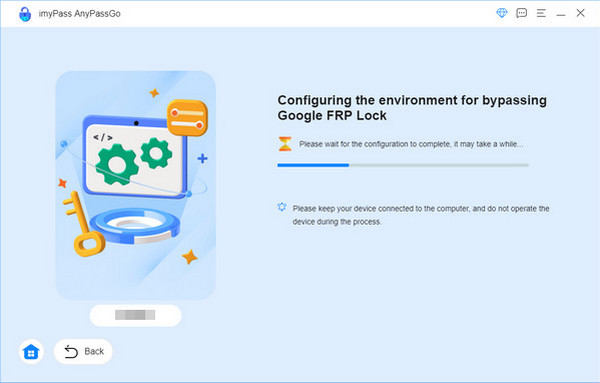Click the code tag symbol in illustration
This screenshot has width=600, height=383.
point(103,137)
